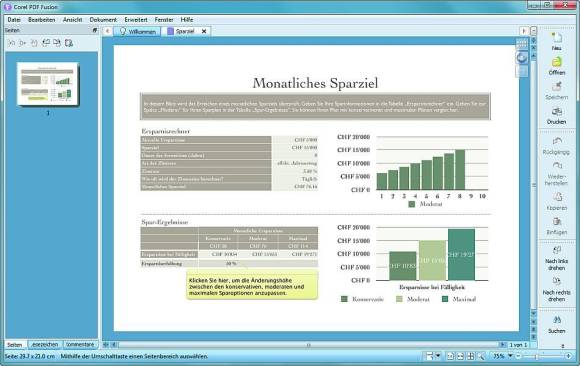Expand the page layout dropdown arrow in status bar
580x366 pixels.
438,356
